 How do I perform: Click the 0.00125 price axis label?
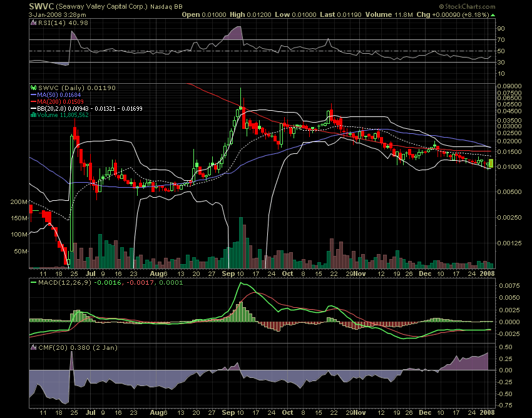point(509,243)
